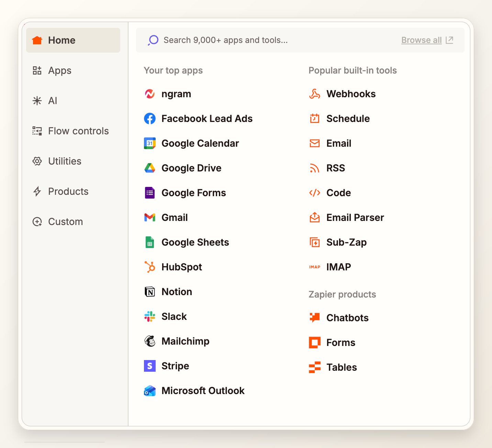Click the Email Parser icon
Screen dimensions: 492x448
[315, 217]
